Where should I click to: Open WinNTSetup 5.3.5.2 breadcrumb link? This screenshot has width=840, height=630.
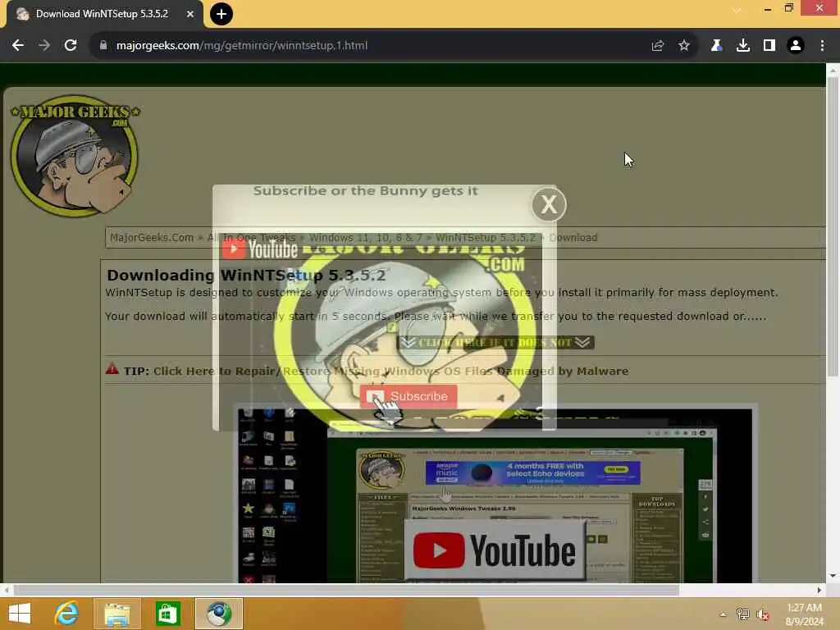tap(486, 237)
